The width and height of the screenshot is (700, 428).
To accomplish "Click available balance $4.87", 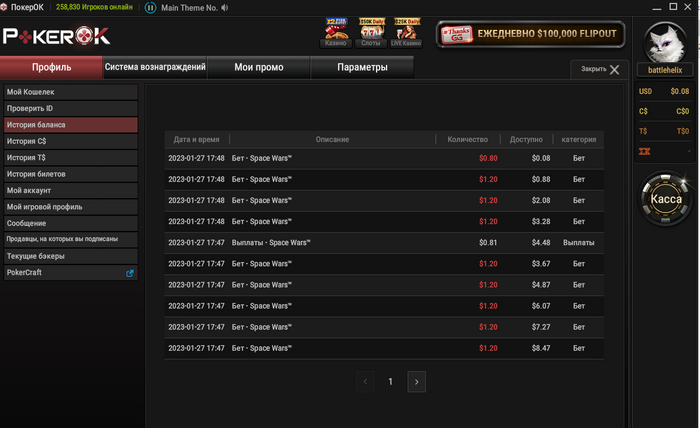I will [x=541, y=285].
